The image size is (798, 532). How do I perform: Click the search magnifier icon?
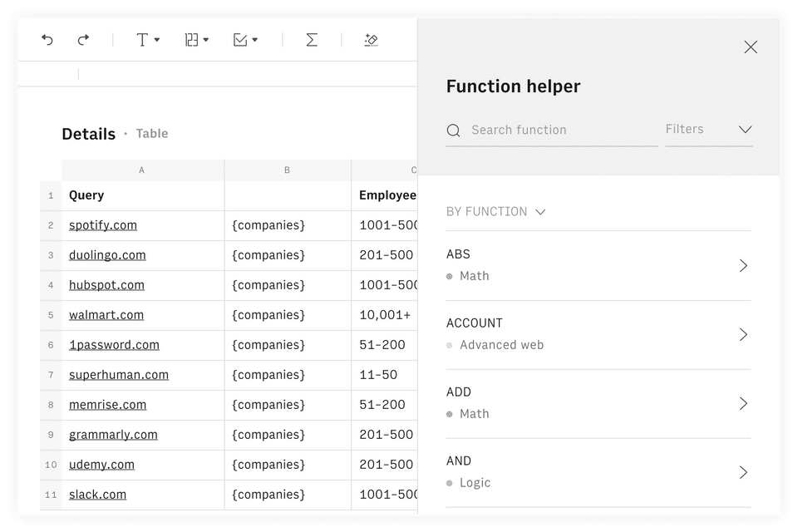tap(454, 130)
